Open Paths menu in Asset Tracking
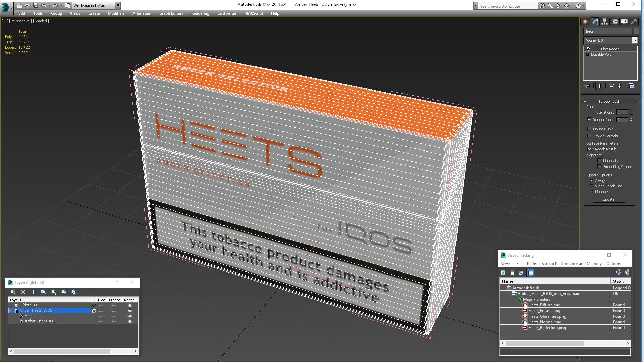 tap(532, 264)
